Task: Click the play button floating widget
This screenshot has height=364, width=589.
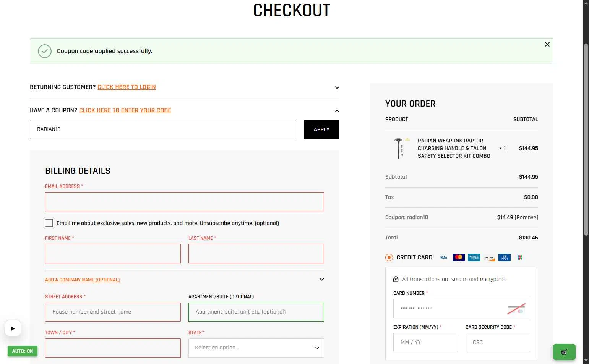Action: pyautogui.click(x=13, y=328)
